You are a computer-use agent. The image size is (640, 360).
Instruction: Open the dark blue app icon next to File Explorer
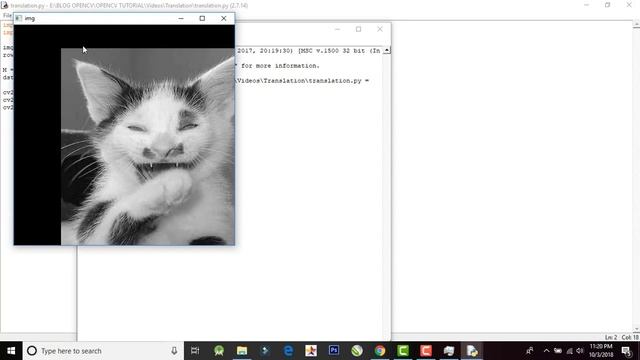[265, 351]
